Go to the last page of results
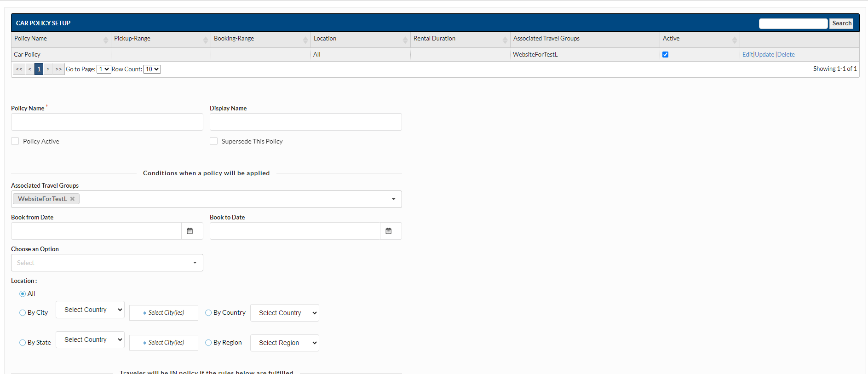 pyautogui.click(x=58, y=69)
